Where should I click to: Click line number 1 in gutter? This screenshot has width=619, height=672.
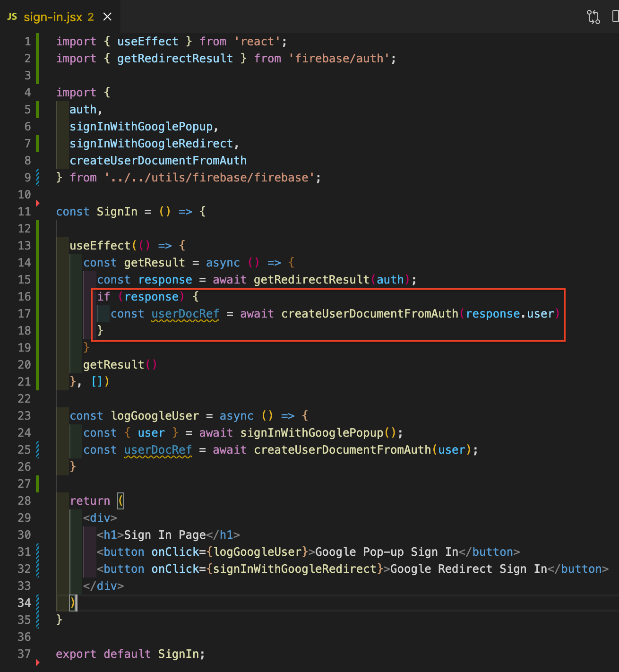tap(27, 42)
